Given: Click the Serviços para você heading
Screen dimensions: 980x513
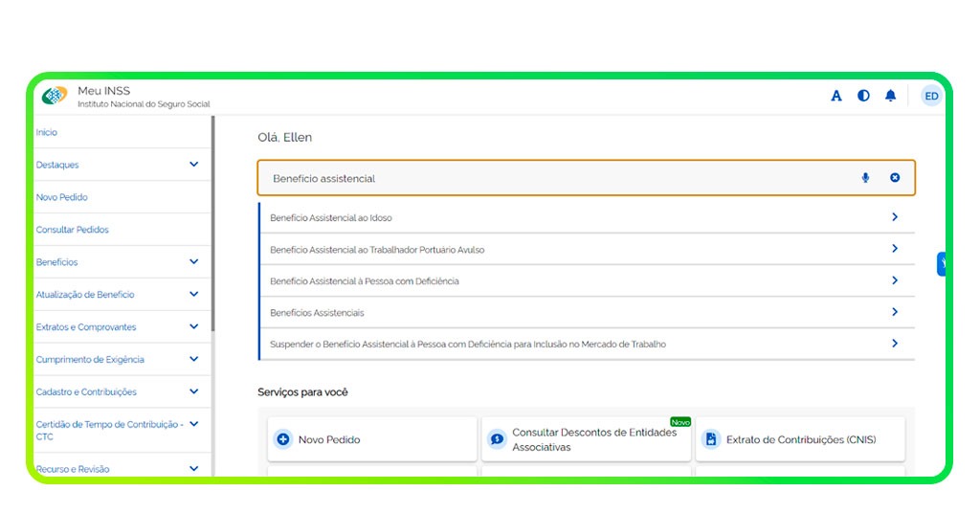Looking at the screenshot, I should [x=302, y=392].
